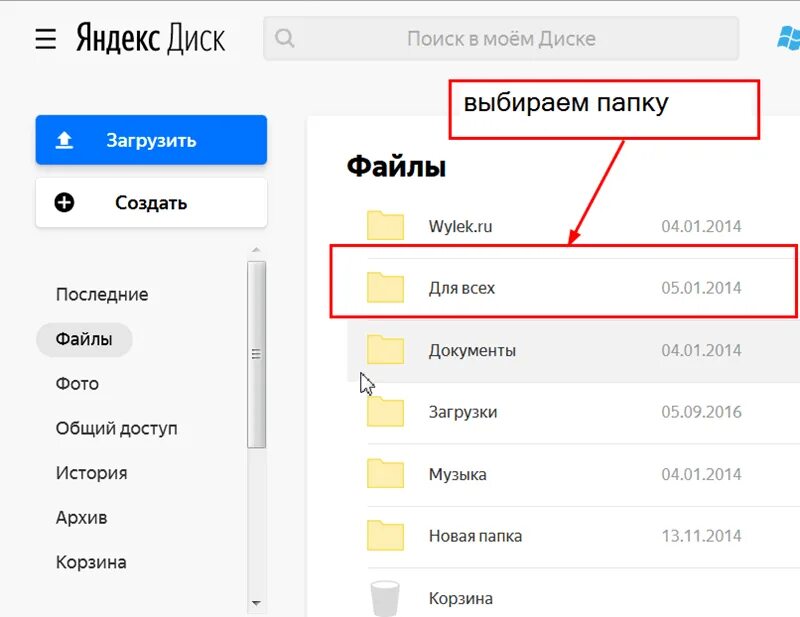Click the Загрузить upload button

tap(151, 140)
